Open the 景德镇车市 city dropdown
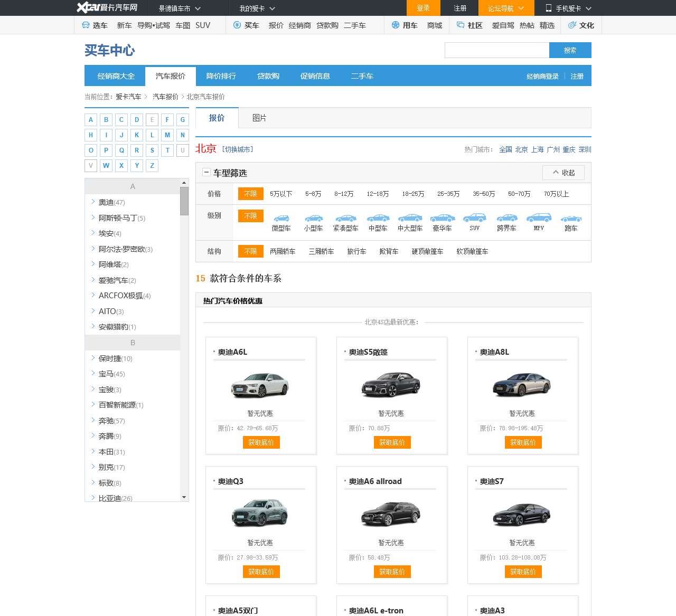 pyautogui.click(x=180, y=8)
